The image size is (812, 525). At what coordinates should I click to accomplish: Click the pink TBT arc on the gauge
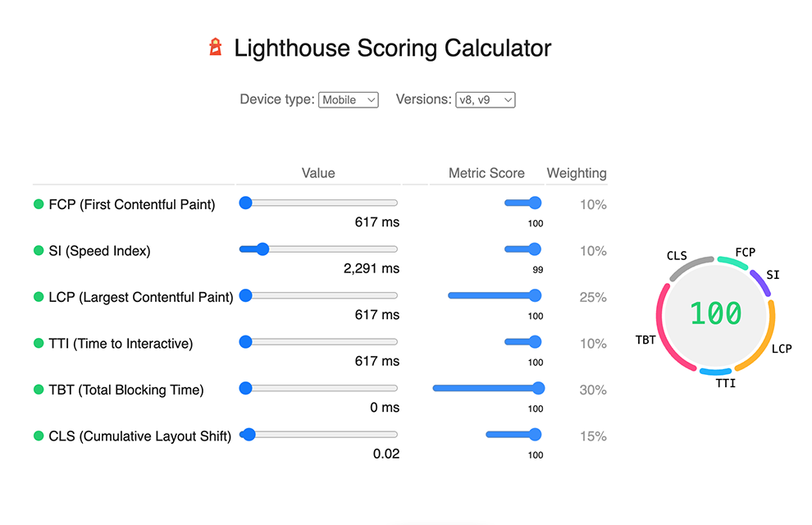point(668,329)
